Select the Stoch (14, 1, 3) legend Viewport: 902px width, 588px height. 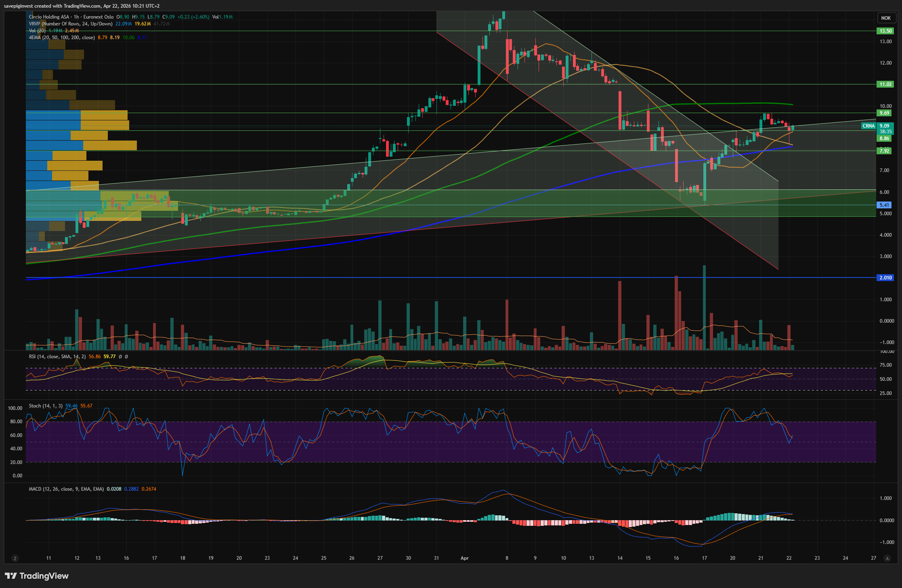click(45, 406)
